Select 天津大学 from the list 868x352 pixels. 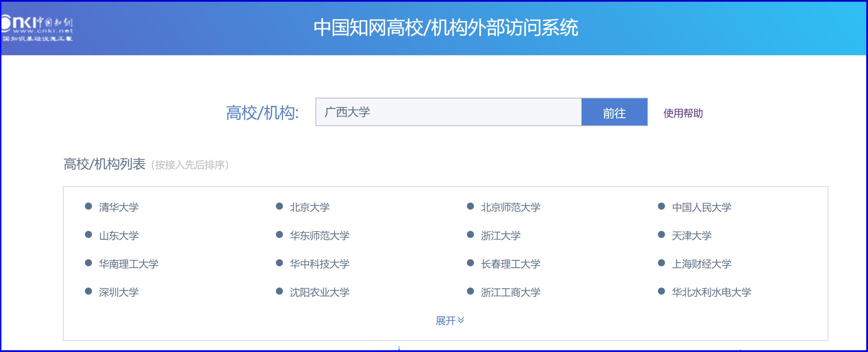tap(692, 235)
